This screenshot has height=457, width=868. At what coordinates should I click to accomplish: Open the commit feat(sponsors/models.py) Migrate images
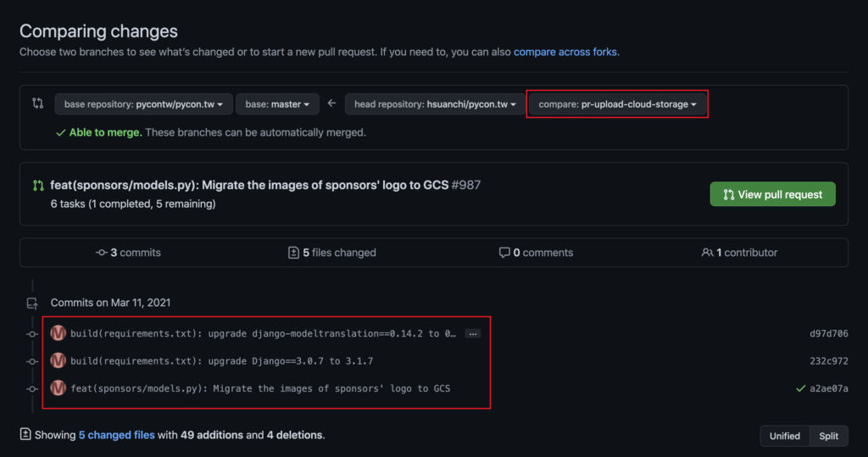[260, 388]
